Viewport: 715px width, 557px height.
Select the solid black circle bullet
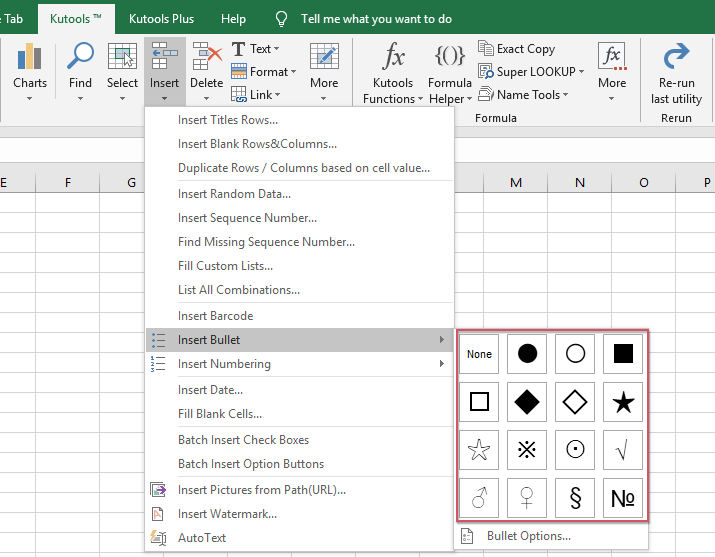[x=527, y=354]
